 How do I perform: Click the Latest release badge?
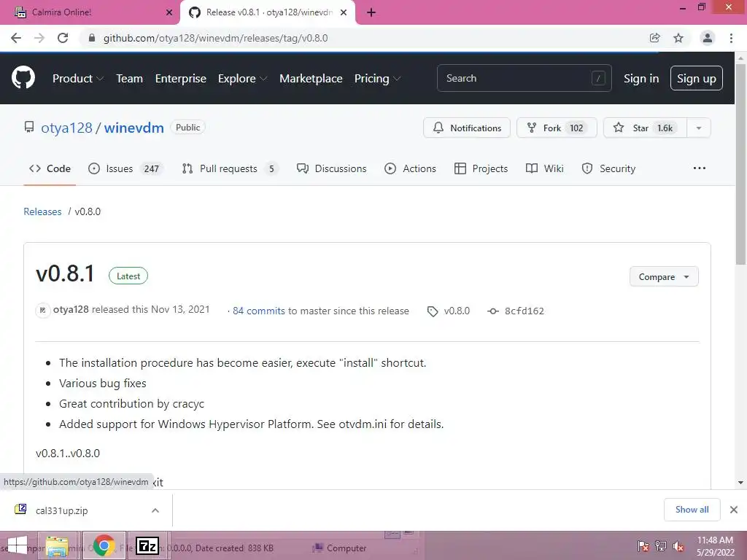(x=128, y=276)
